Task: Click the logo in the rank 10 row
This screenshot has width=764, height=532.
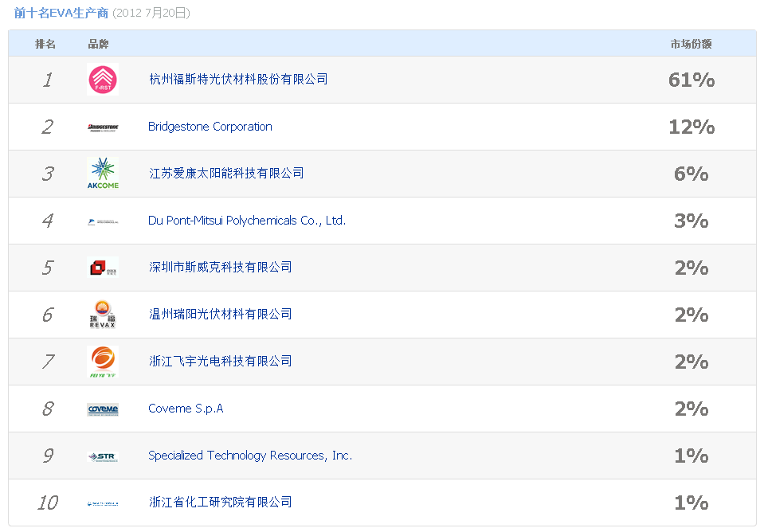Action: pos(103,503)
